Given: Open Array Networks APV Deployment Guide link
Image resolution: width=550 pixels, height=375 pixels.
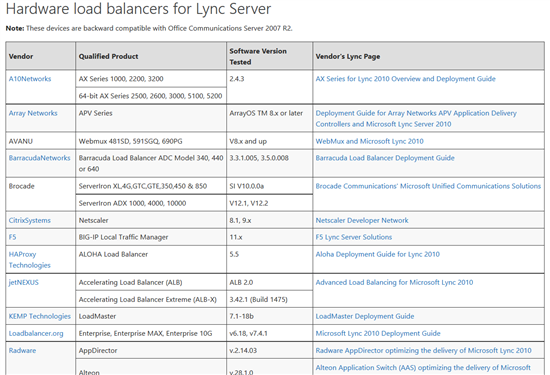Looking at the screenshot, I should [416, 119].
